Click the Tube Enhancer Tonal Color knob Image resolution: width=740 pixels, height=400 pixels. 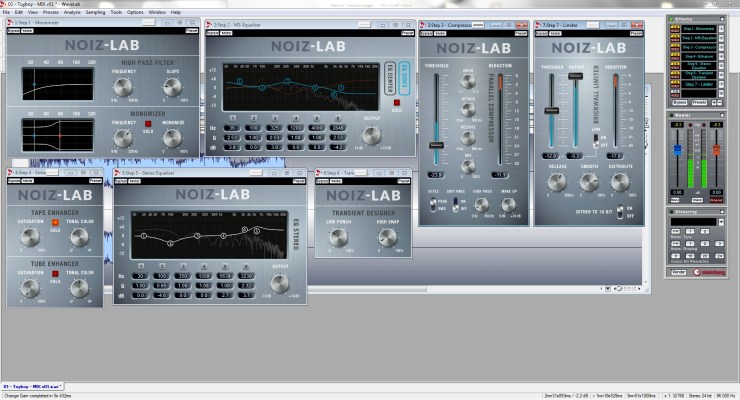pyautogui.click(x=79, y=288)
